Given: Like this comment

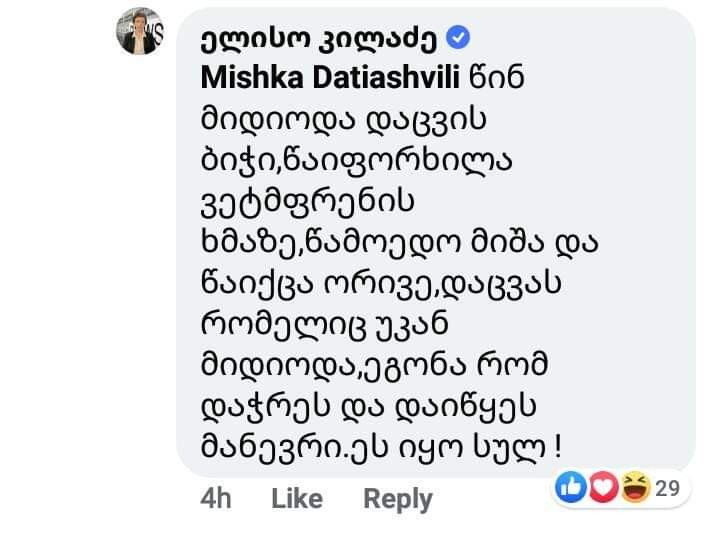Looking at the screenshot, I should point(297,498).
